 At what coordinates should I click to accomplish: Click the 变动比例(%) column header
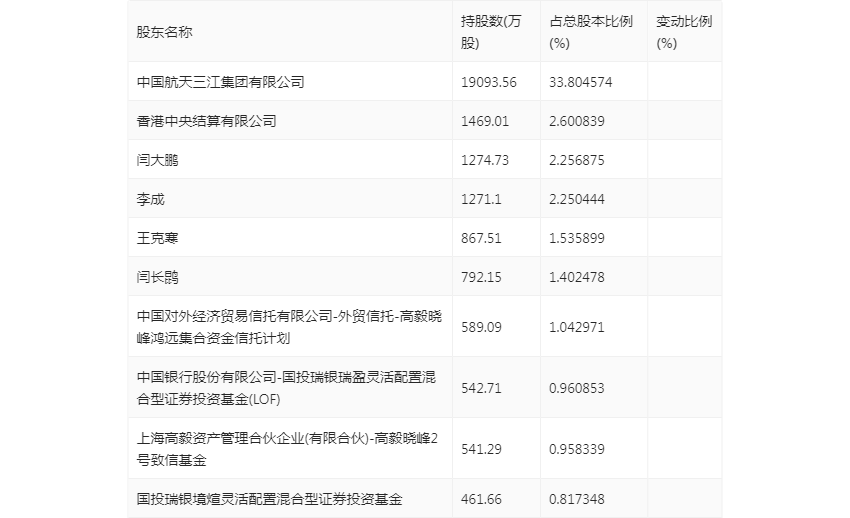click(x=684, y=32)
